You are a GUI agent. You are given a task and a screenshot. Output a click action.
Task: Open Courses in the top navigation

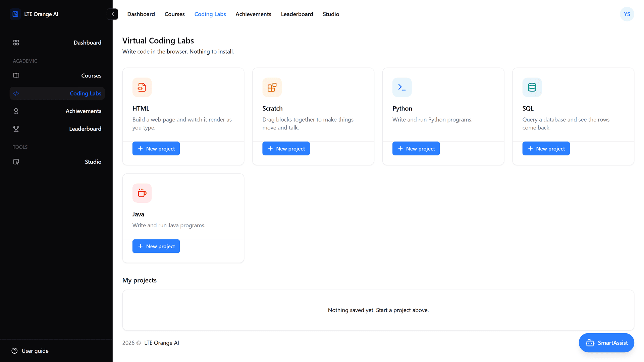(174, 14)
